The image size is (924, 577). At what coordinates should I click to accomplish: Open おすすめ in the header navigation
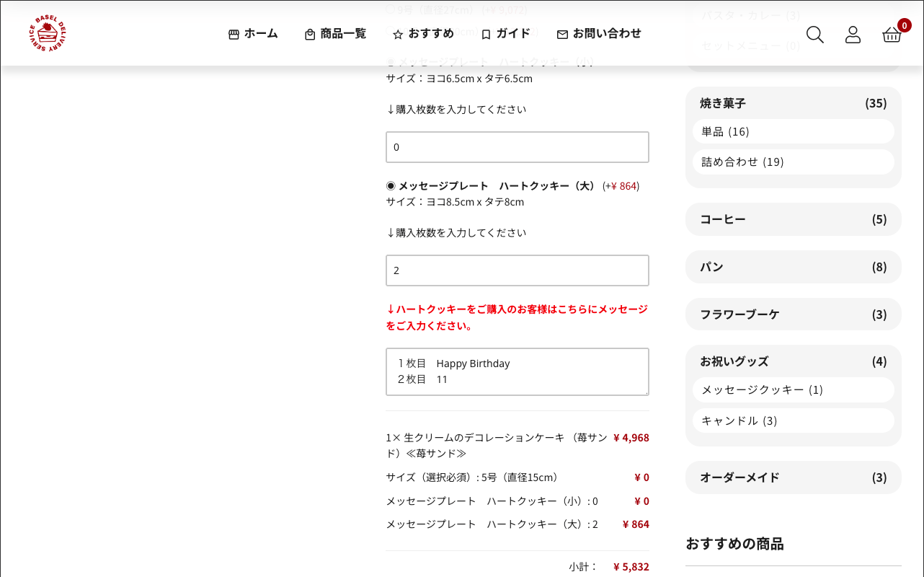[x=423, y=34]
